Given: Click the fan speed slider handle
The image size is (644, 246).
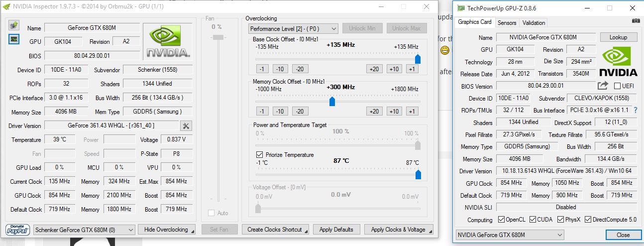Looking at the screenshot, I should (217, 37).
